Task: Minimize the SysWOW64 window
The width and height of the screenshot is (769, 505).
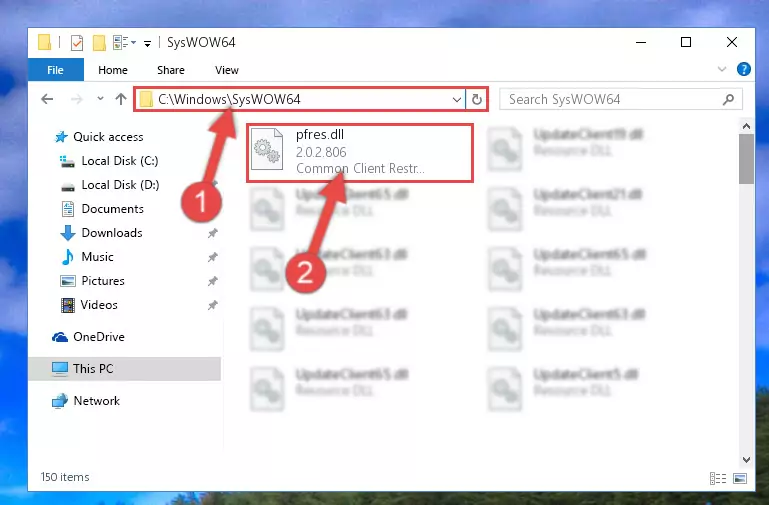Action: pos(641,43)
